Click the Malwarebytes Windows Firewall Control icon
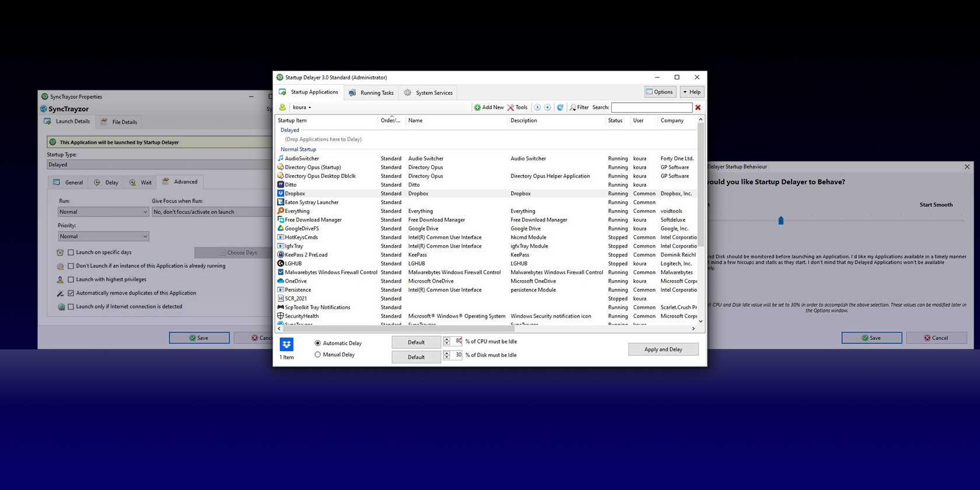This screenshot has height=490, width=980. tap(281, 272)
